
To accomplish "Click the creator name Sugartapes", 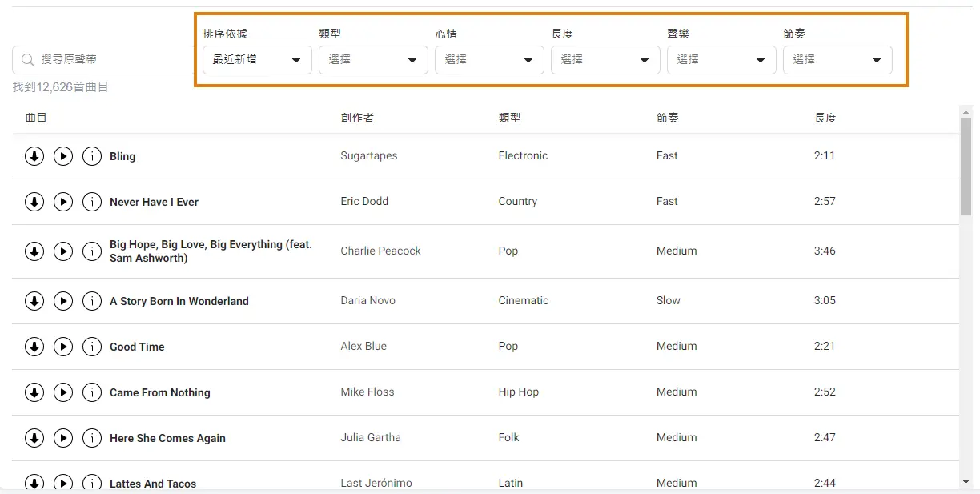I will pos(369,155).
